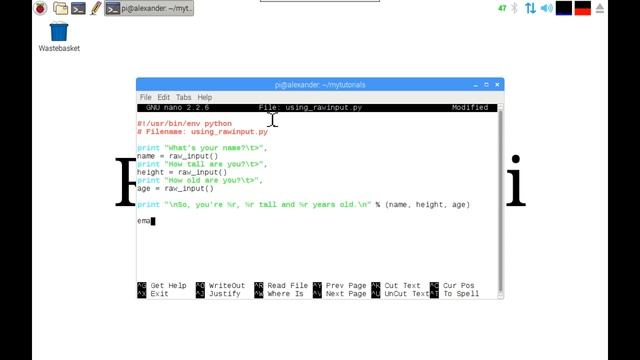Open the Wastebasket desktop icon
The height and width of the screenshot is (360, 640).
pos(59,37)
